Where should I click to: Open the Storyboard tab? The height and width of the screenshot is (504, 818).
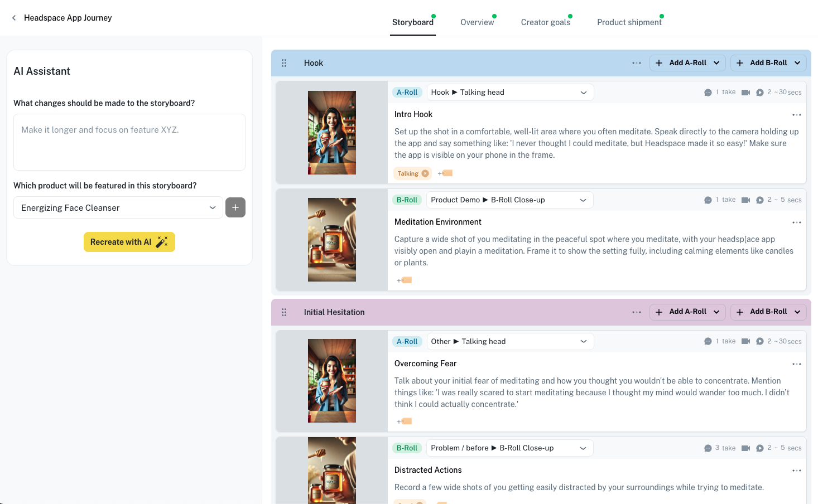pos(413,22)
